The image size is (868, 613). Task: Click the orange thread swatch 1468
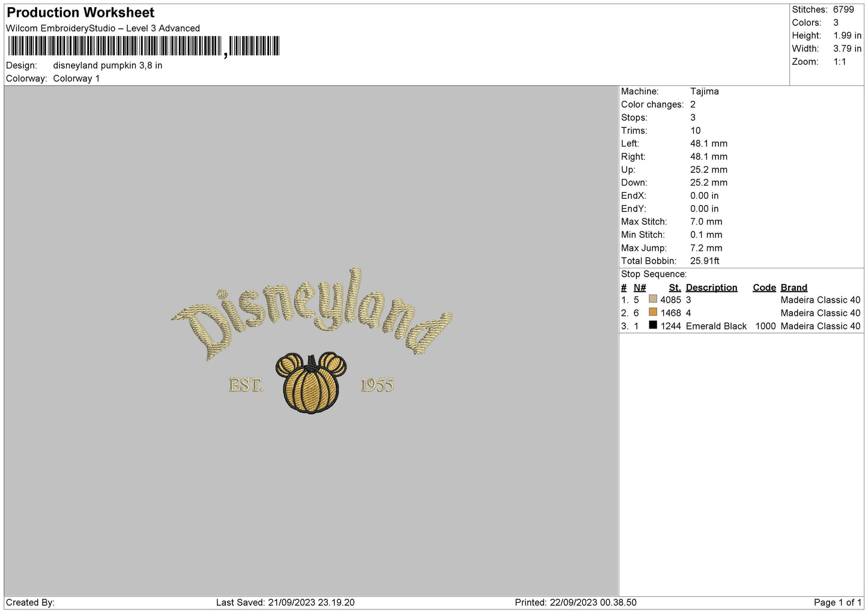pos(653,312)
